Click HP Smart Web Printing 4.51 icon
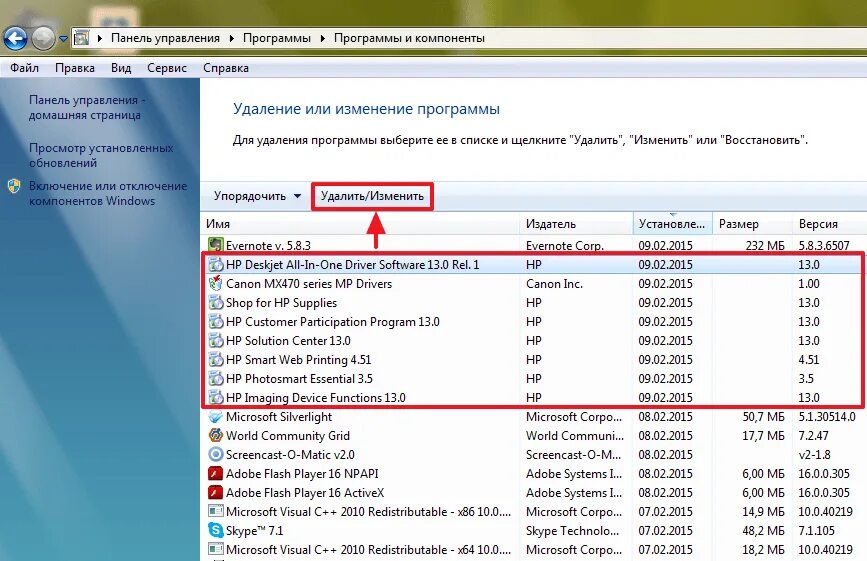This screenshot has width=867, height=561. click(x=216, y=359)
